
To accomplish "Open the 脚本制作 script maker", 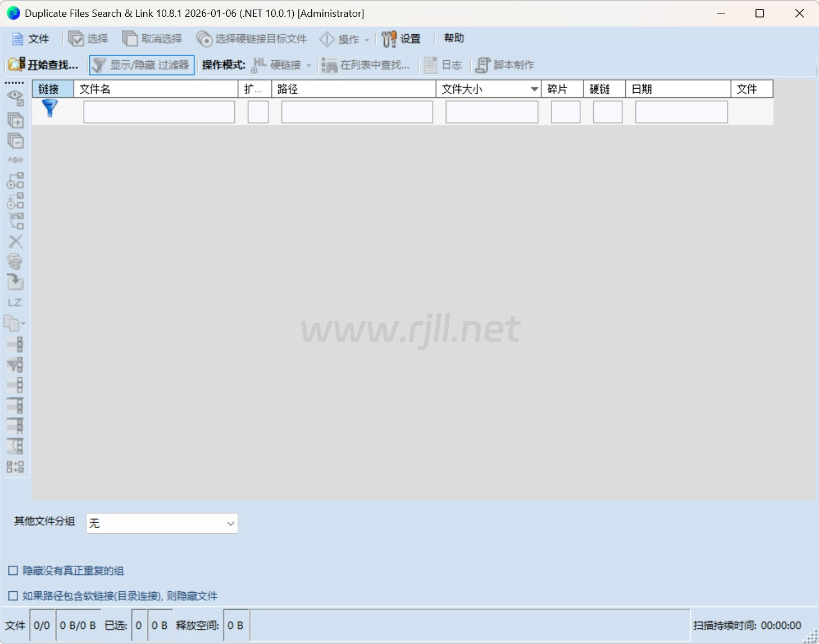I will pyautogui.click(x=505, y=65).
